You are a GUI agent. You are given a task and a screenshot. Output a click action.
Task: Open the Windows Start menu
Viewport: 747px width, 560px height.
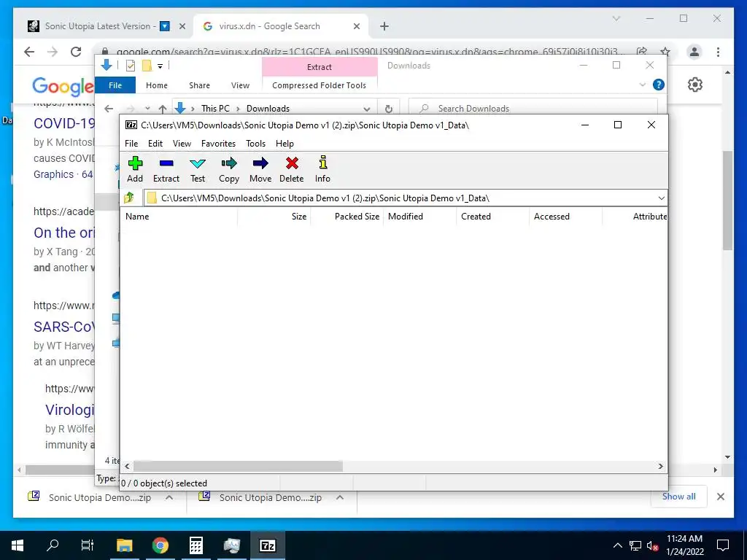(18, 545)
